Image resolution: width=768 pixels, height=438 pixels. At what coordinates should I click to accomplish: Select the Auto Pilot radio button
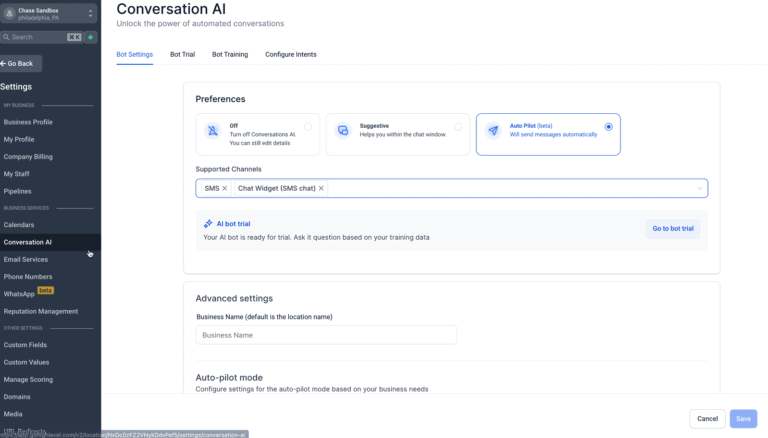tap(608, 127)
